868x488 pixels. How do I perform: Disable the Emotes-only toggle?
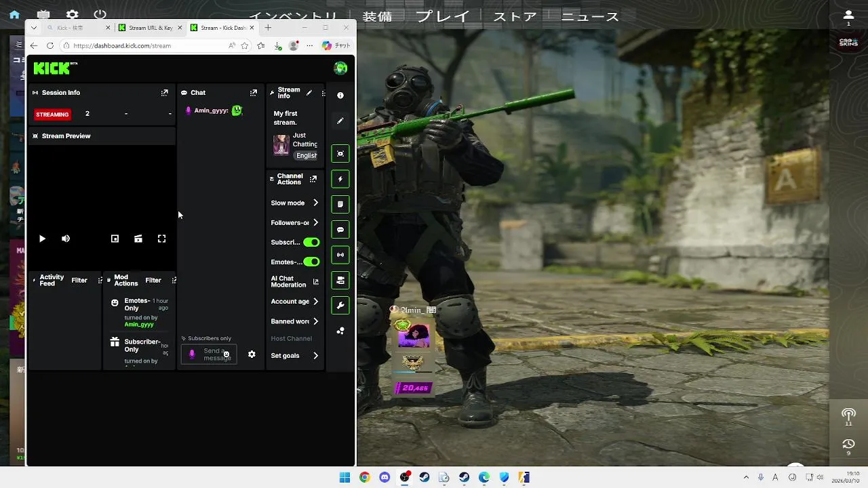311,262
